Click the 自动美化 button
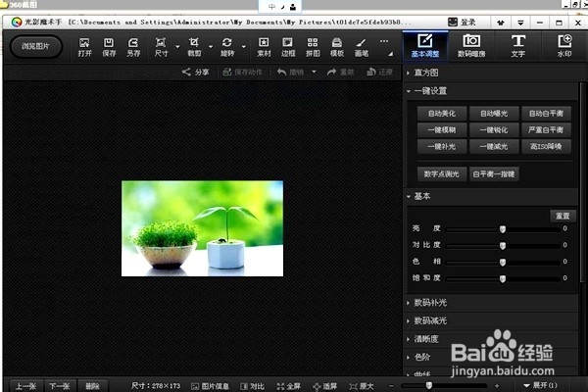Screen dimensions: 588x392 click(x=442, y=114)
